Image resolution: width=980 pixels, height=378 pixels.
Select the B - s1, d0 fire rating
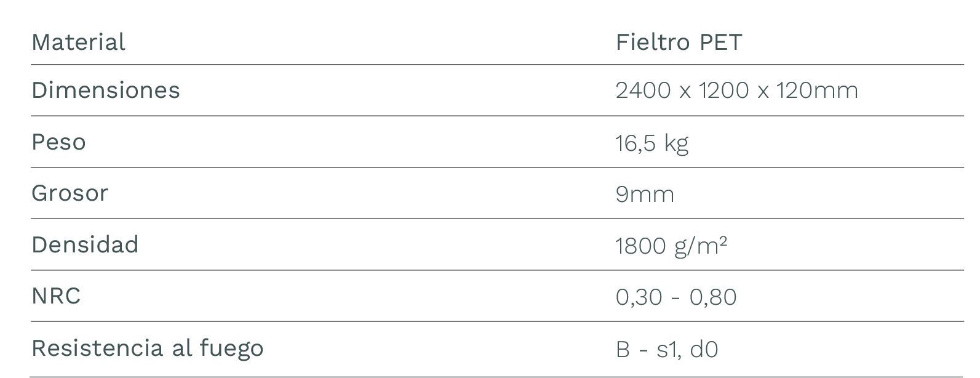(x=666, y=349)
